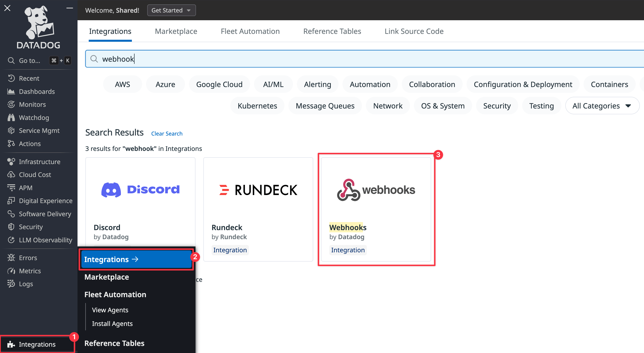Expand the Get Started dropdown
Image resolution: width=644 pixels, height=353 pixels.
click(x=171, y=10)
